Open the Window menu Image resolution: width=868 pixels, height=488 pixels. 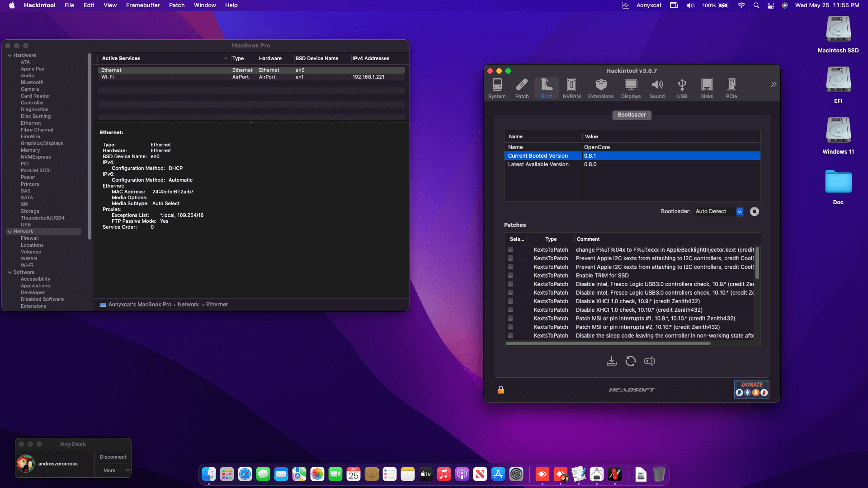tap(205, 5)
